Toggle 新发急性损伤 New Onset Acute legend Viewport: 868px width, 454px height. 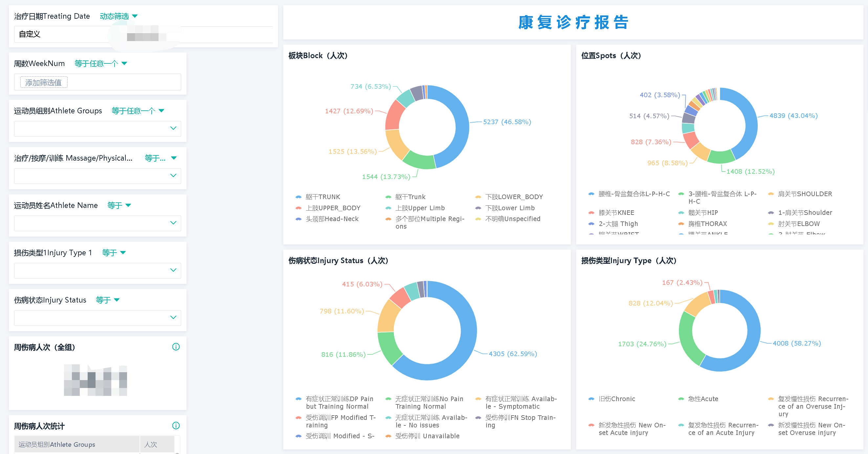(x=591, y=425)
